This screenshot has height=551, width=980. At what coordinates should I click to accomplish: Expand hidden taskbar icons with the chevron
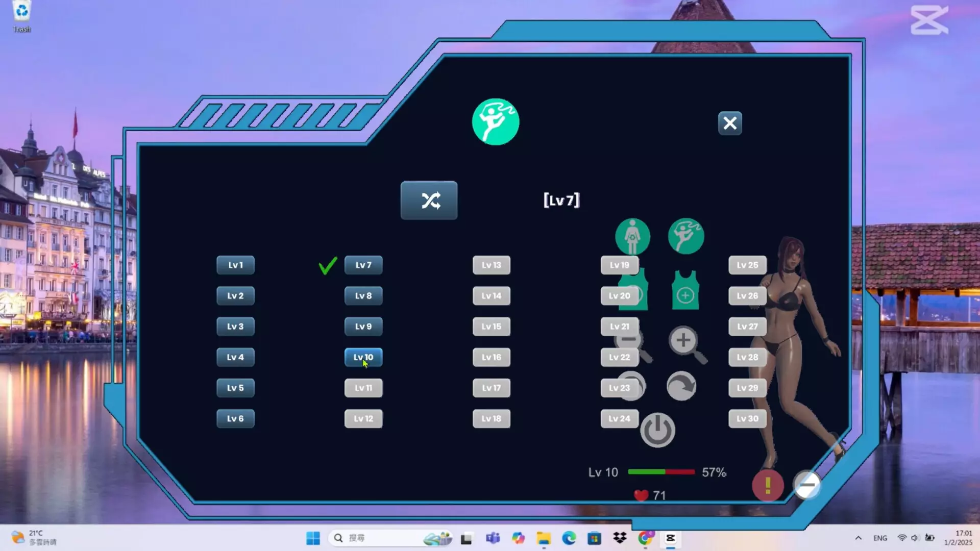[859, 538]
